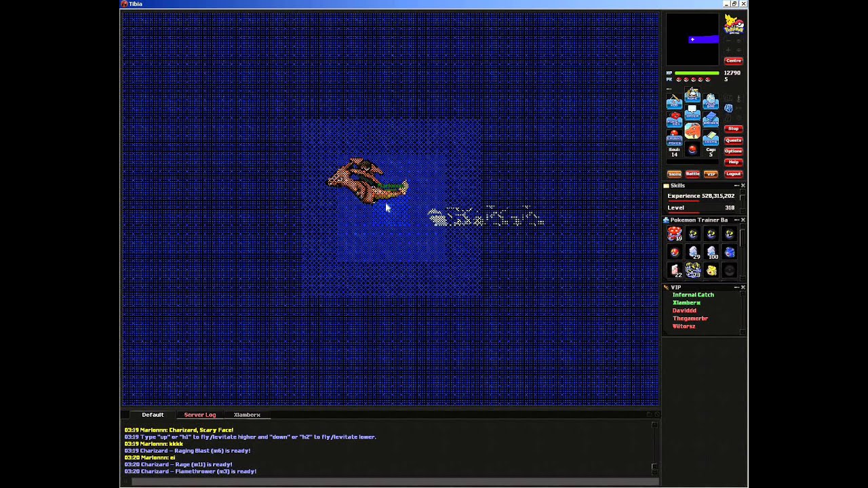Select the backpack item stacked 73
Image resolution: width=868 pixels, height=488 pixels.
tap(693, 270)
